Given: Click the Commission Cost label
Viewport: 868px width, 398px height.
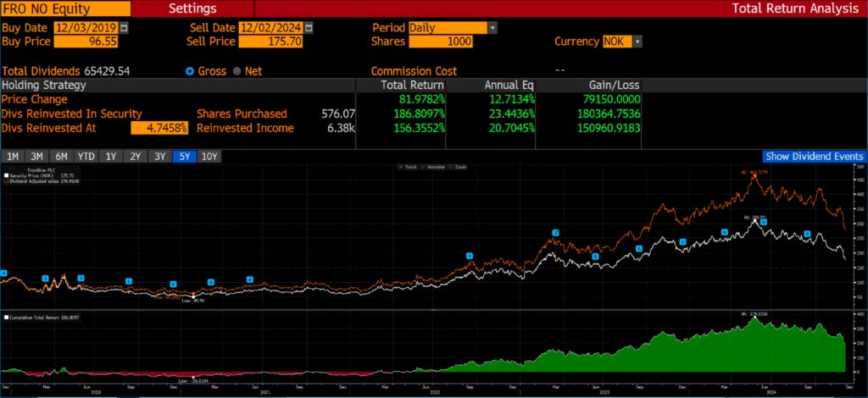Looking at the screenshot, I should [414, 71].
